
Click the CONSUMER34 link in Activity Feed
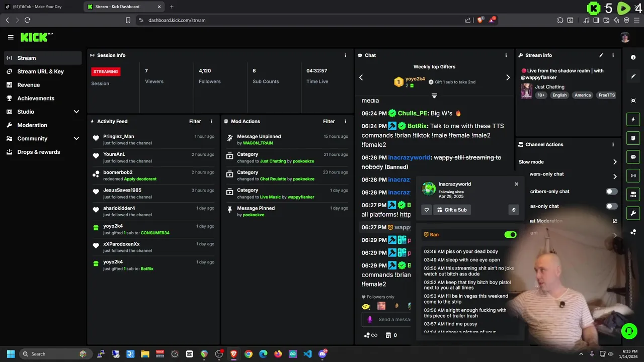click(x=155, y=233)
